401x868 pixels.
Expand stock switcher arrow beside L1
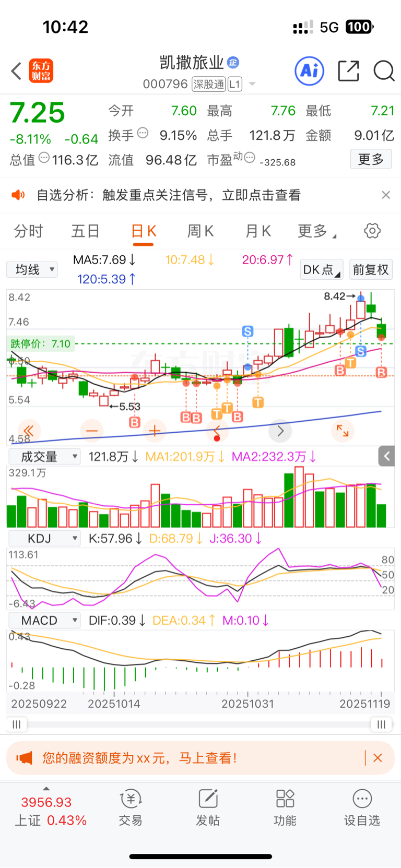(252, 84)
